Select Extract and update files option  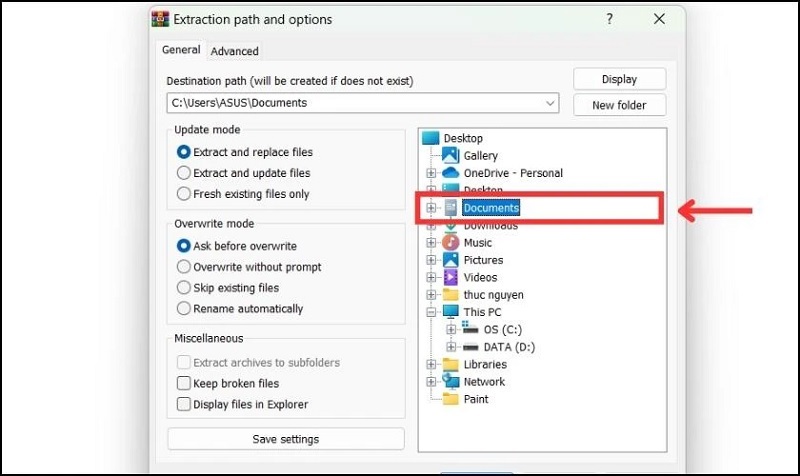pos(184,173)
